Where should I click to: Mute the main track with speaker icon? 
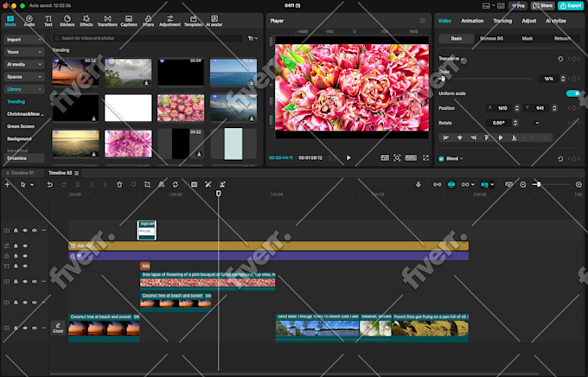tap(35, 328)
